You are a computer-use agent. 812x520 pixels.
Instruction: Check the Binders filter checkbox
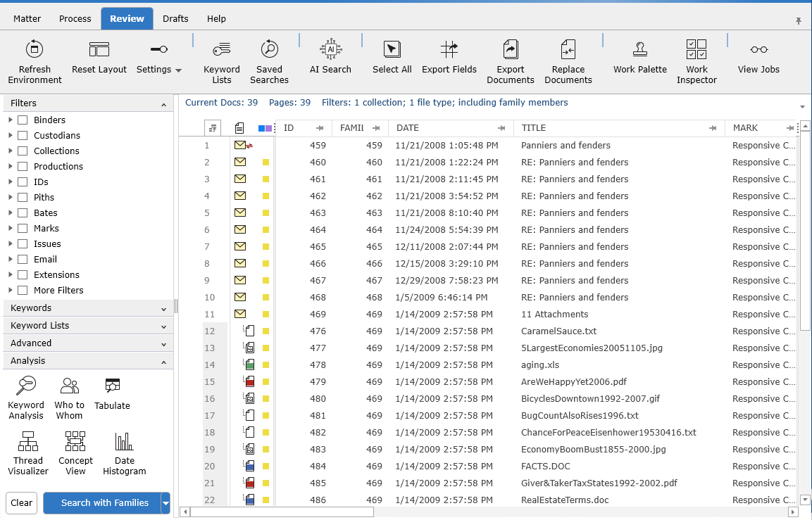[23, 120]
